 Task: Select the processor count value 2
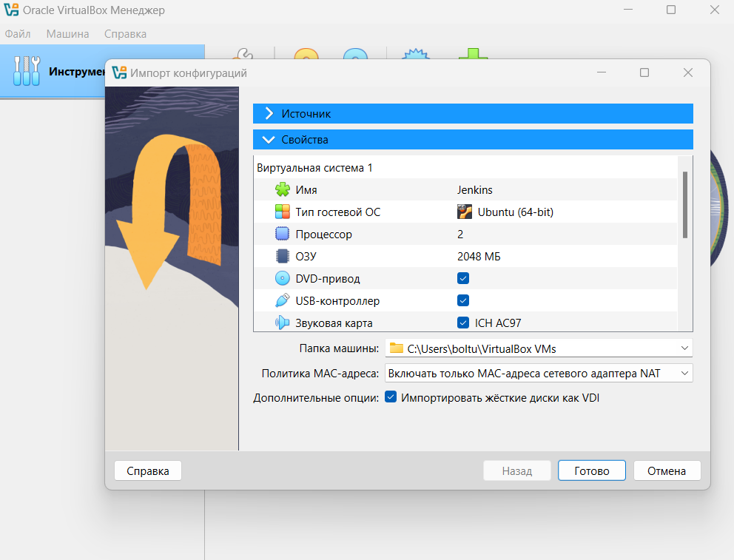460,235
